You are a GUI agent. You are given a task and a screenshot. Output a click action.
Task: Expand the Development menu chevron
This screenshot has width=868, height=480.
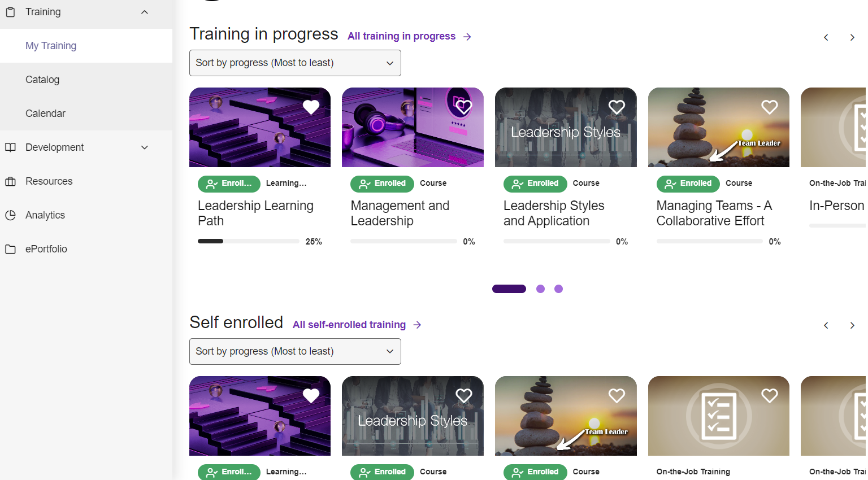145,147
